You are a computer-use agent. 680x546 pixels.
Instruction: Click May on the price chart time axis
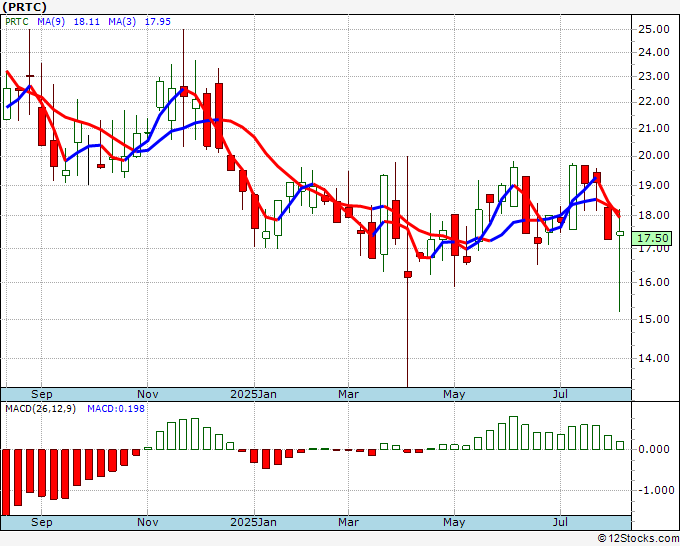[454, 395]
